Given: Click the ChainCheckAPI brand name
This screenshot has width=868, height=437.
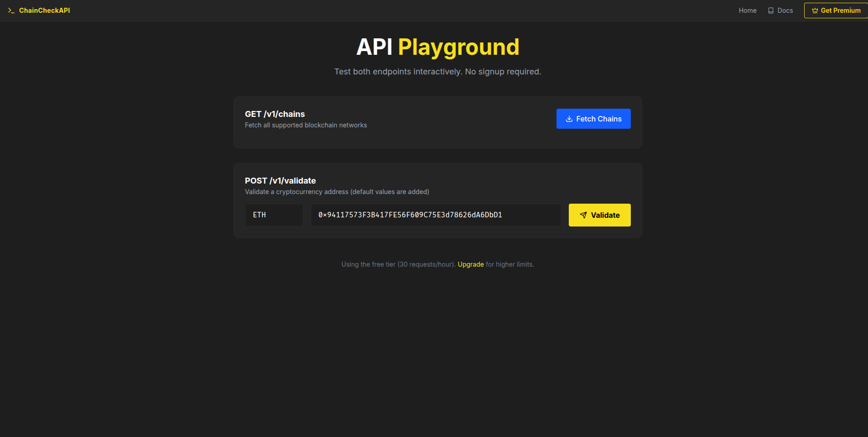Looking at the screenshot, I should click(44, 10).
